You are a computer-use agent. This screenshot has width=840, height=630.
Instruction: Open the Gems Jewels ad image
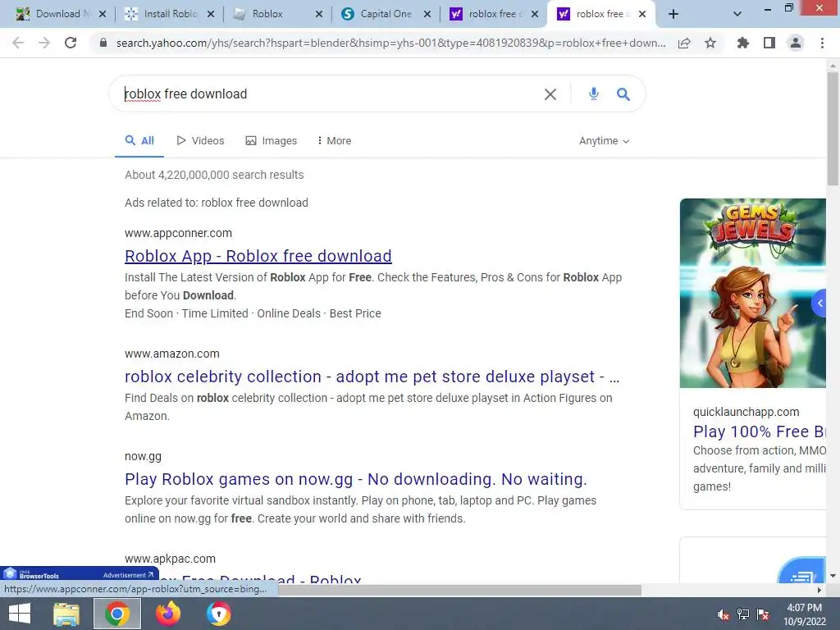coord(753,293)
